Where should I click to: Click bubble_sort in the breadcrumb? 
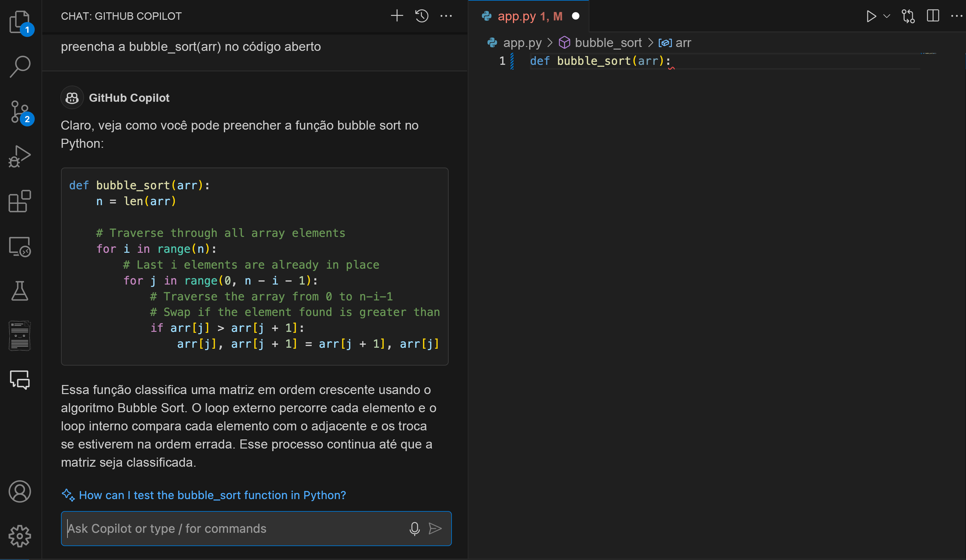tap(608, 43)
